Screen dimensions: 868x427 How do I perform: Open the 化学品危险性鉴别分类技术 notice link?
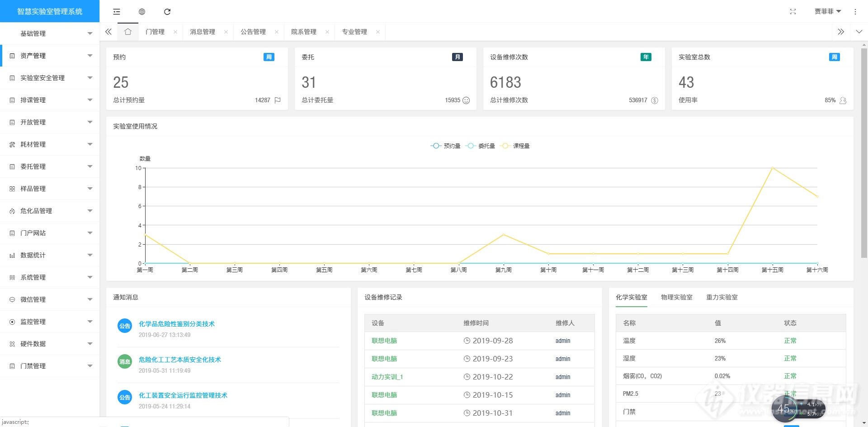[176, 324]
